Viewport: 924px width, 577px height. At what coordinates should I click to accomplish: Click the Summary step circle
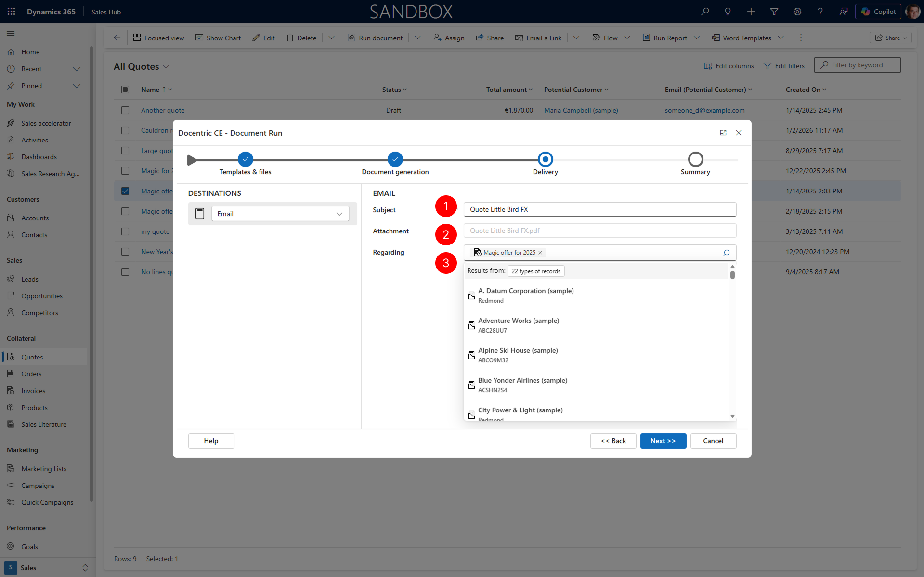click(x=695, y=159)
